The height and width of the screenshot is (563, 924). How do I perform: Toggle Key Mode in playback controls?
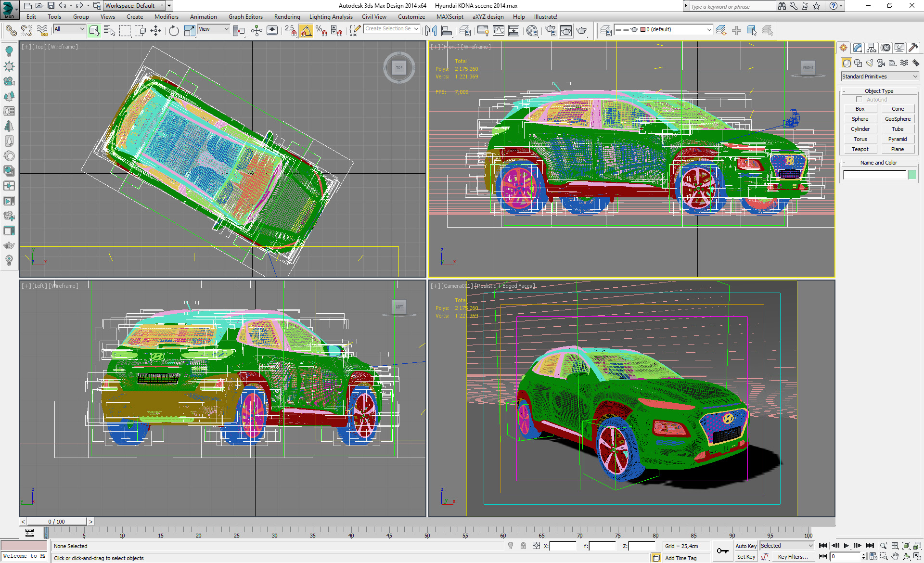tap(823, 556)
